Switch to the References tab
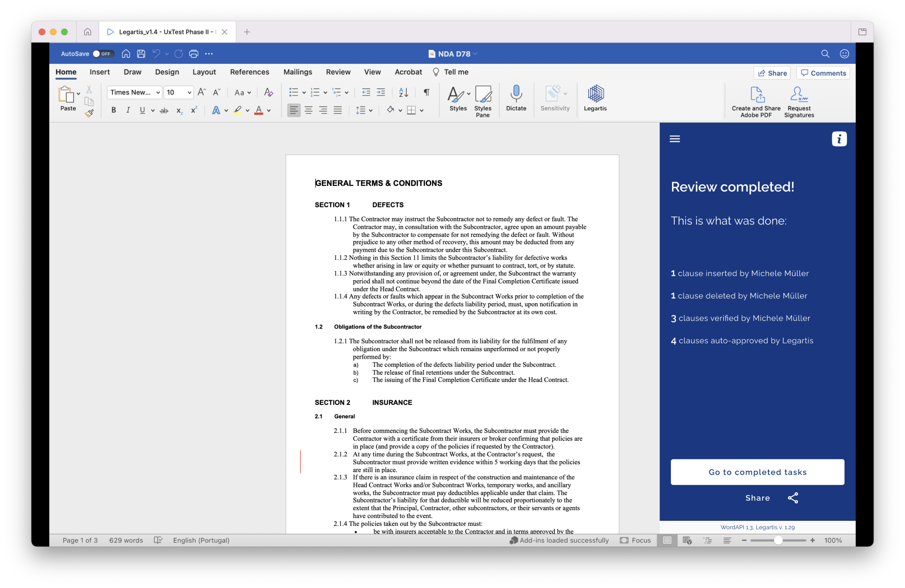 pyautogui.click(x=250, y=72)
